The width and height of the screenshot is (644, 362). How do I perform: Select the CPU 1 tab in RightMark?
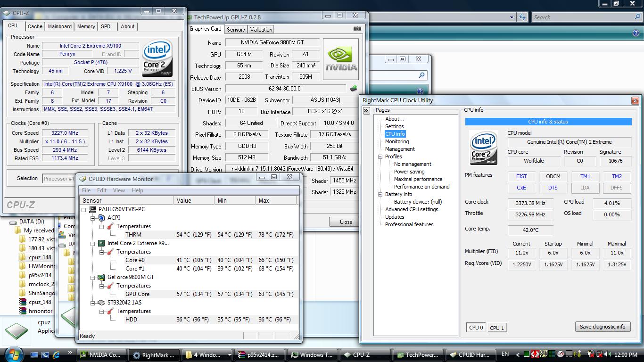pos(497,328)
